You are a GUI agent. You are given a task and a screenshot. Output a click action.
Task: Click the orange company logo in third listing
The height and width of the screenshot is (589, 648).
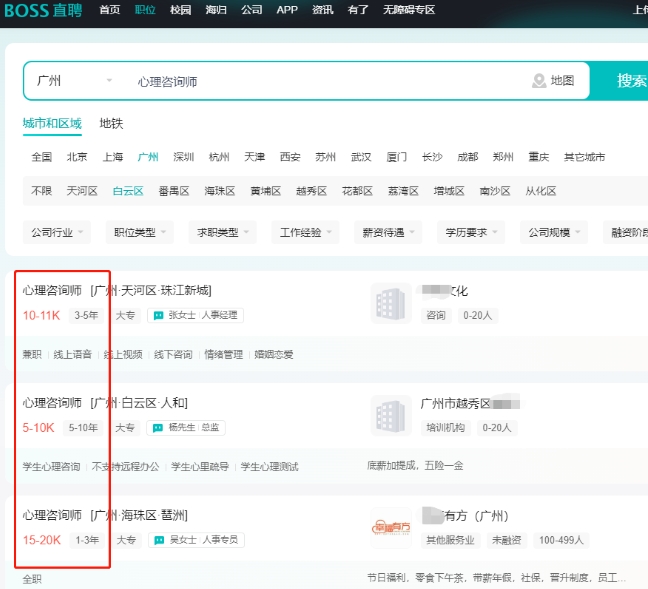[x=390, y=528]
